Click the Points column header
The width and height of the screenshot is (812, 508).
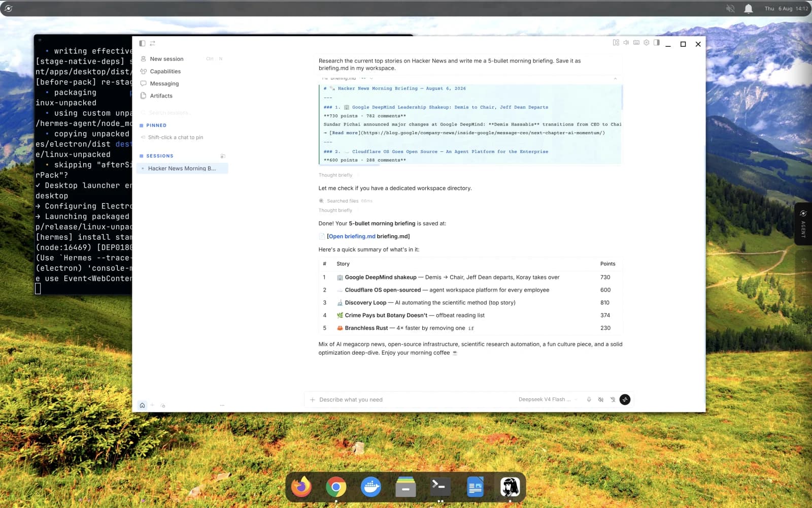[x=607, y=264]
